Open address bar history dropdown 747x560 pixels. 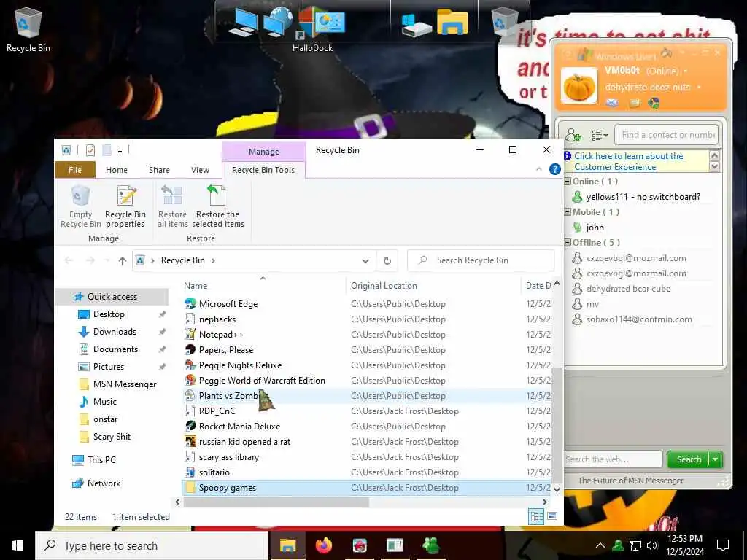pyautogui.click(x=365, y=260)
